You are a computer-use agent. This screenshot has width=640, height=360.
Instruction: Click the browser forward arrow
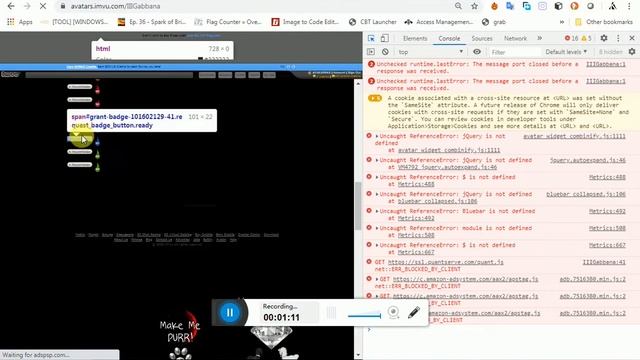click(27, 6)
